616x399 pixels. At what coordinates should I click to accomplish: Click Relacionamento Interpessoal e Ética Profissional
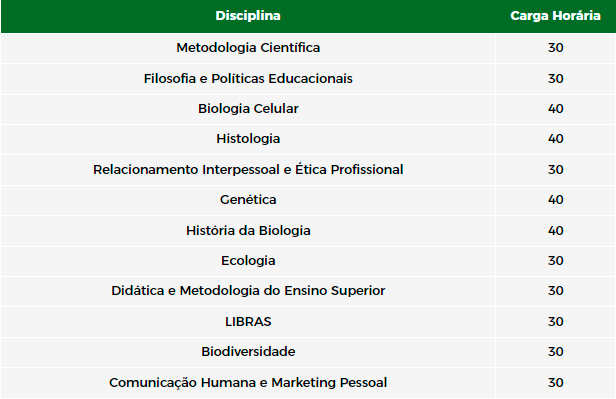coord(248,170)
